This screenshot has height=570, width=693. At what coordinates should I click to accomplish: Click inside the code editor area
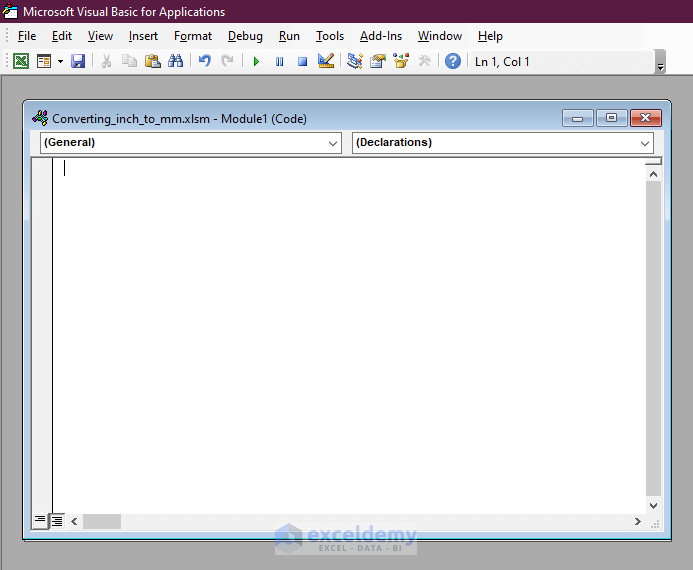pos(349,336)
